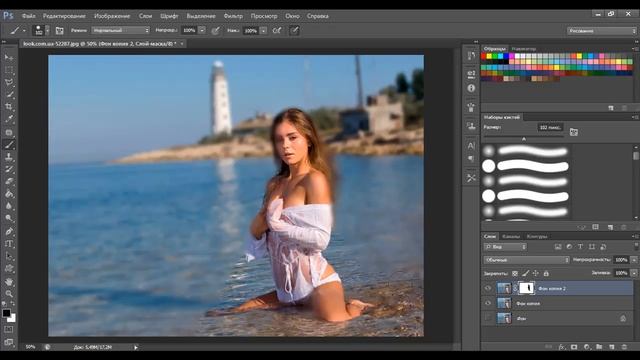Open brush flow arrow in options bar
The image size is (640, 360).
264,31
